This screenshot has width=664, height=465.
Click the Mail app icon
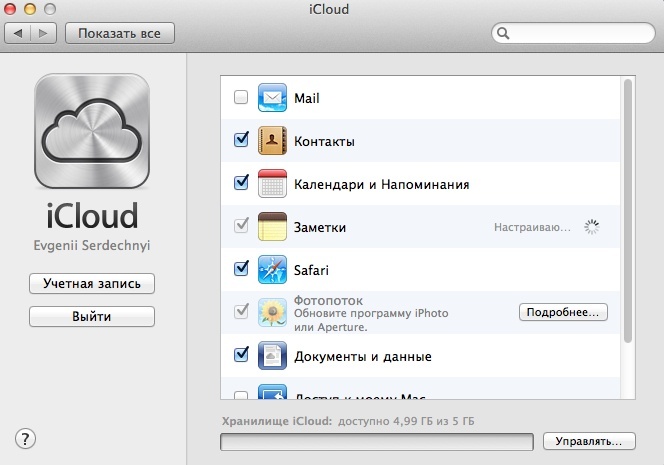pyautogui.click(x=272, y=98)
